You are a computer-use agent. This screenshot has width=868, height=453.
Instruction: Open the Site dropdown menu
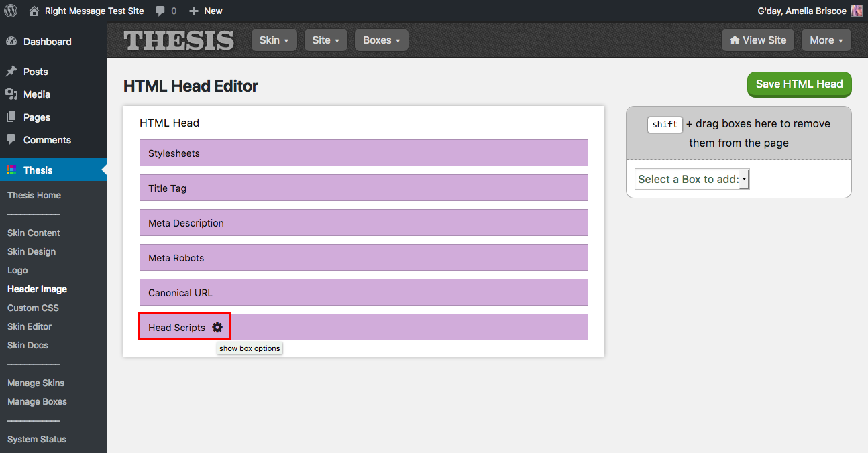click(x=326, y=40)
